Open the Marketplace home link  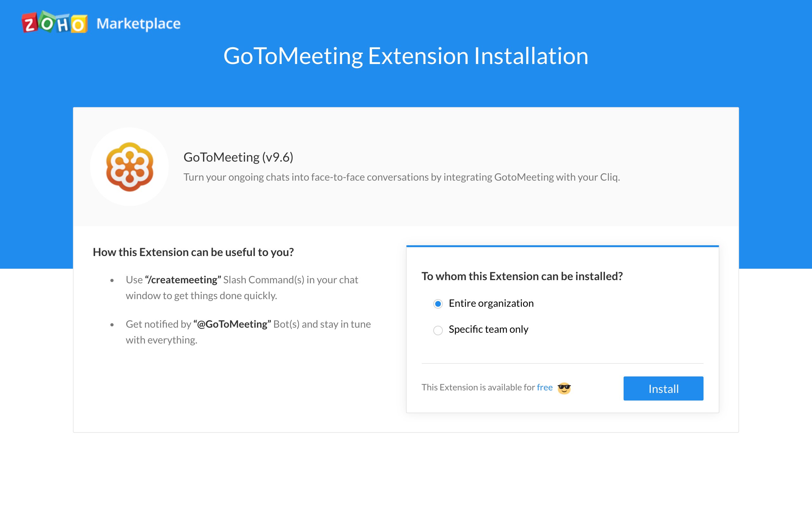[139, 23]
